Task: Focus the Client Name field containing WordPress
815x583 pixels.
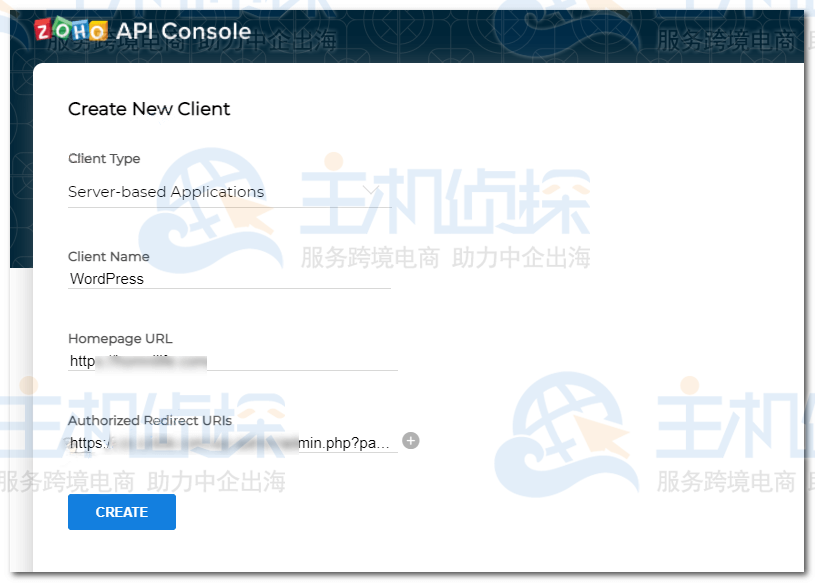Action: (x=228, y=279)
